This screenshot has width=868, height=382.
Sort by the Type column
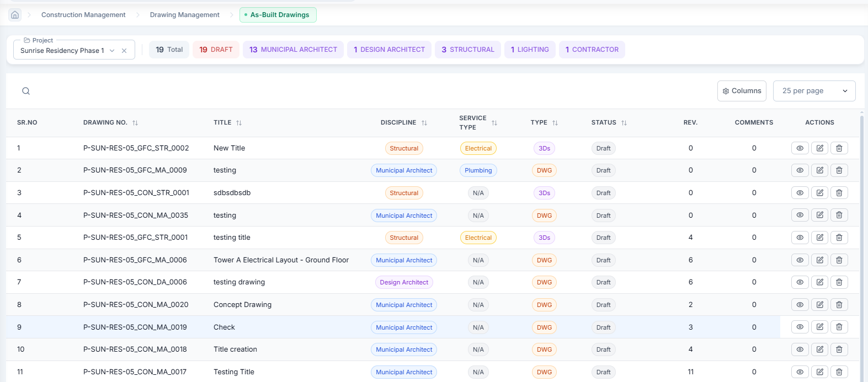pyautogui.click(x=555, y=123)
